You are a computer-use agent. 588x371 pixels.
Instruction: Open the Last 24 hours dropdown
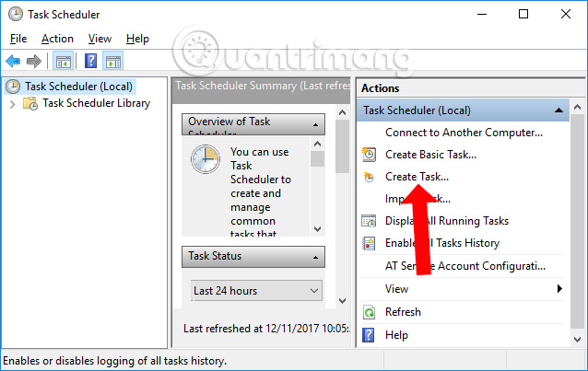(x=256, y=290)
